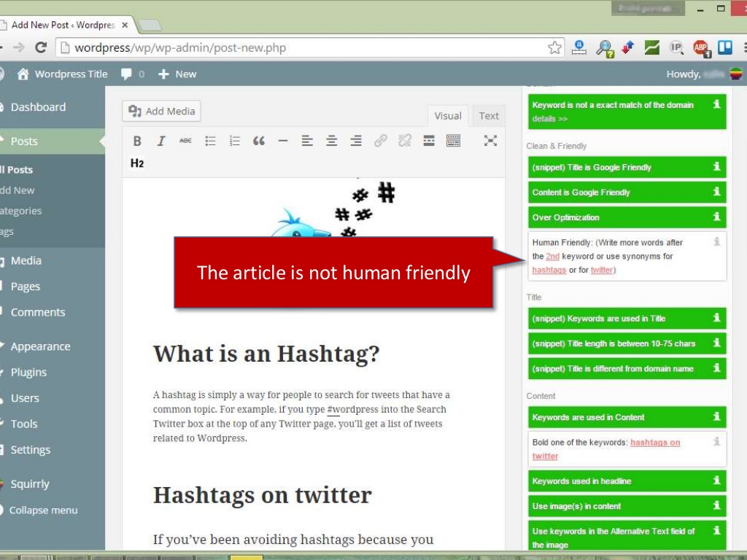The image size is (747, 560).
Task: Show info for Over Optimization check
Action: click(x=716, y=217)
